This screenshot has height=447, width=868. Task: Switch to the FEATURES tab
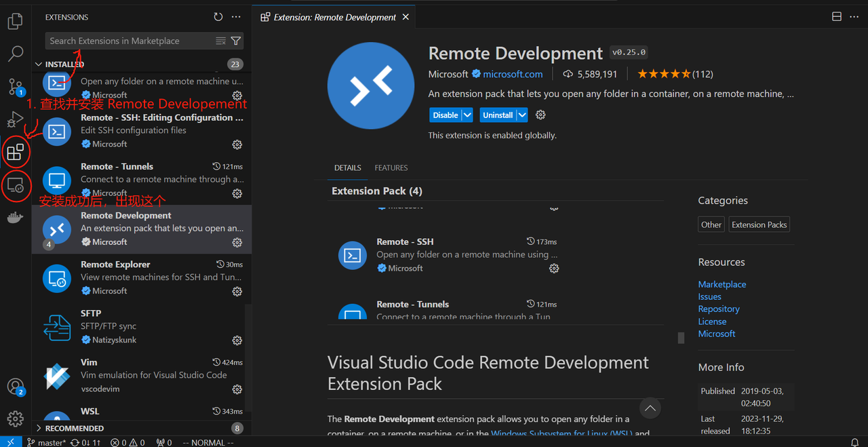(x=391, y=168)
